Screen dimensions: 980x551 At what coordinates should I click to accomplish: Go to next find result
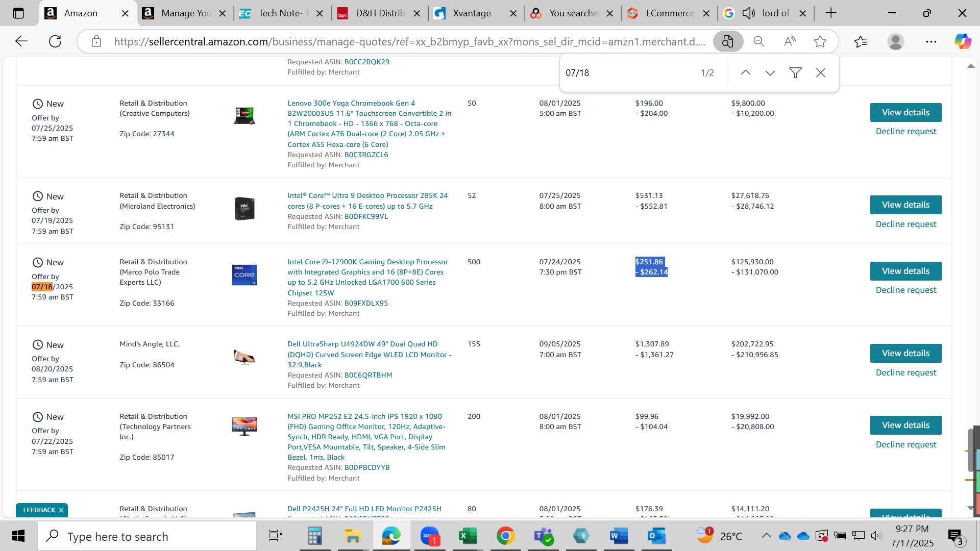770,73
